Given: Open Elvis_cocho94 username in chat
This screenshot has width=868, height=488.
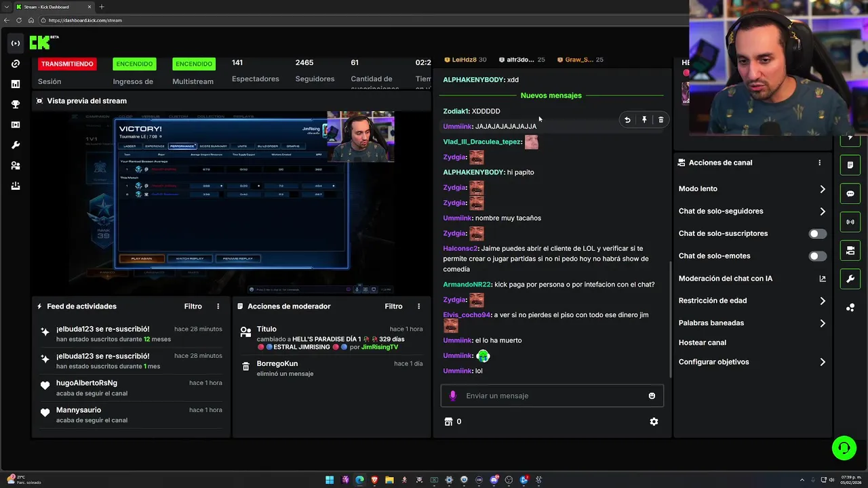Looking at the screenshot, I should (x=467, y=315).
